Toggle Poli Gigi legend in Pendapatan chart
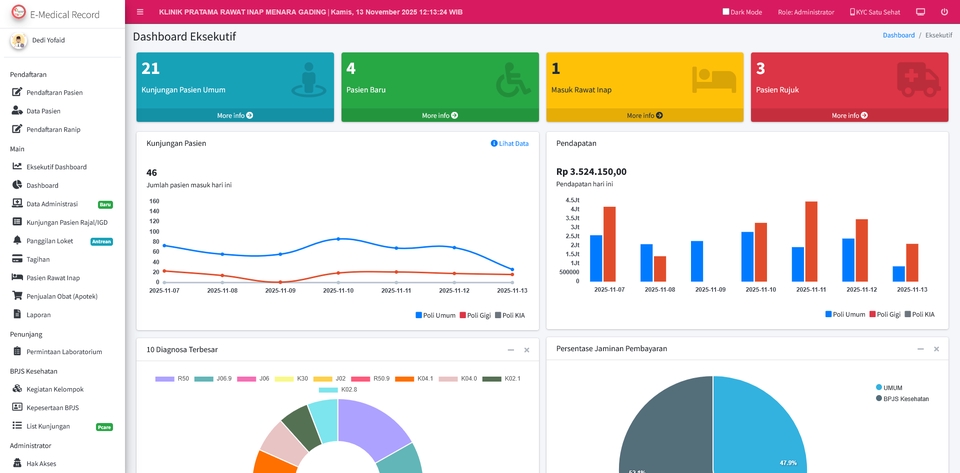This screenshot has width=960, height=473. 885,314
